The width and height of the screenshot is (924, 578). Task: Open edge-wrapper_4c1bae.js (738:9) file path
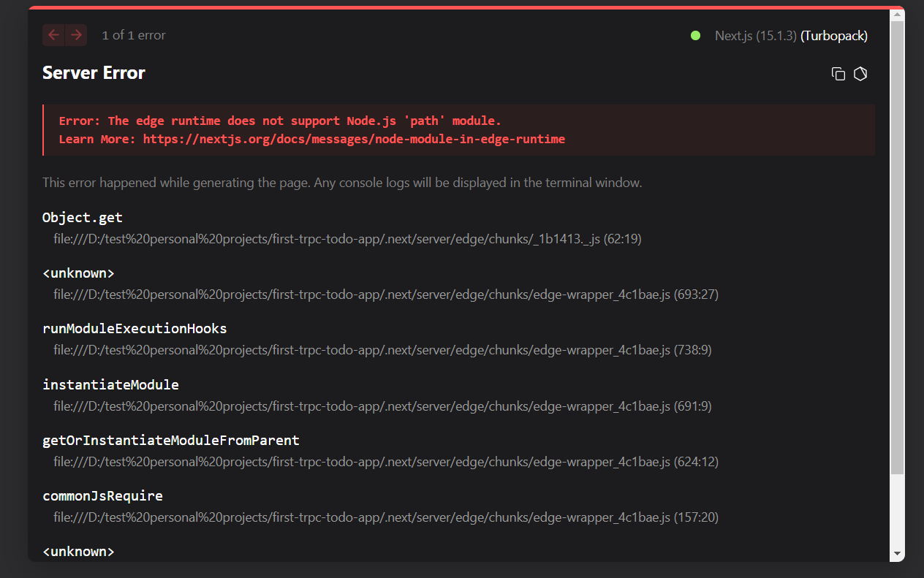tap(382, 350)
